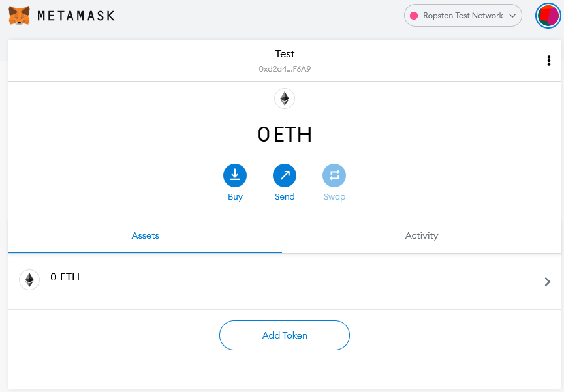The image size is (564, 392).
Task: Click the Ethereum logo above the balance
Action: (x=285, y=99)
